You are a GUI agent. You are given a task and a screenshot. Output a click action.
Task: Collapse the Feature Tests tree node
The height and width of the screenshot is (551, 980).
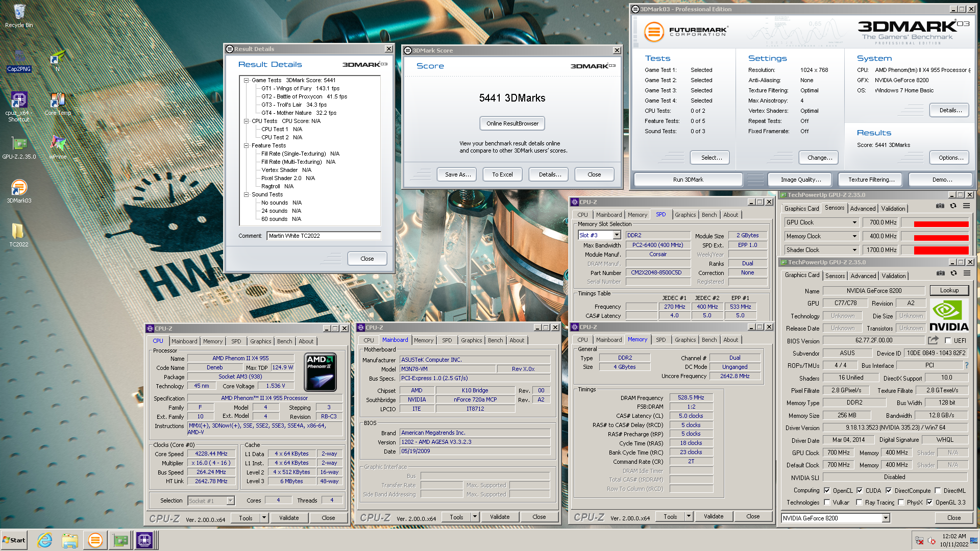pyautogui.click(x=247, y=145)
